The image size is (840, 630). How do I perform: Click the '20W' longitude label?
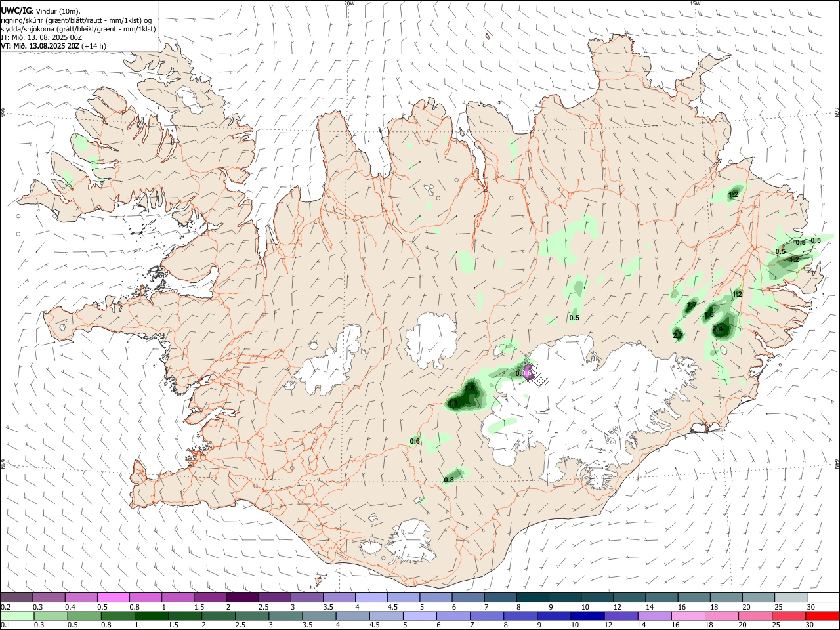pyautogui.click(x=350, y=3)
